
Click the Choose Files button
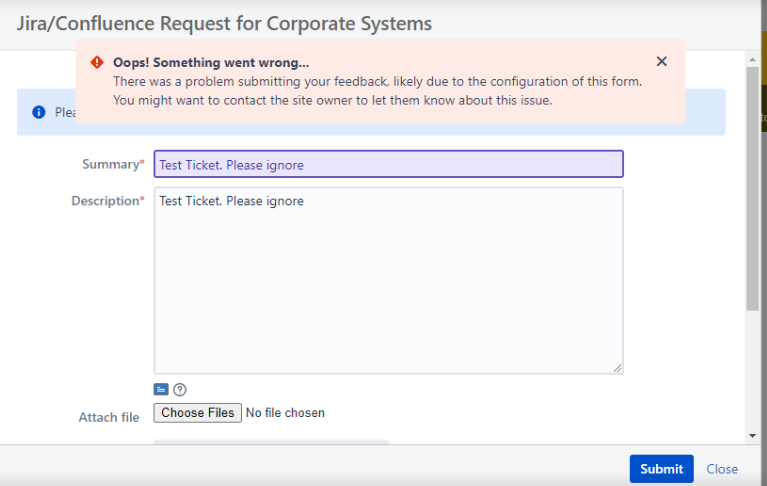[198, 413]
